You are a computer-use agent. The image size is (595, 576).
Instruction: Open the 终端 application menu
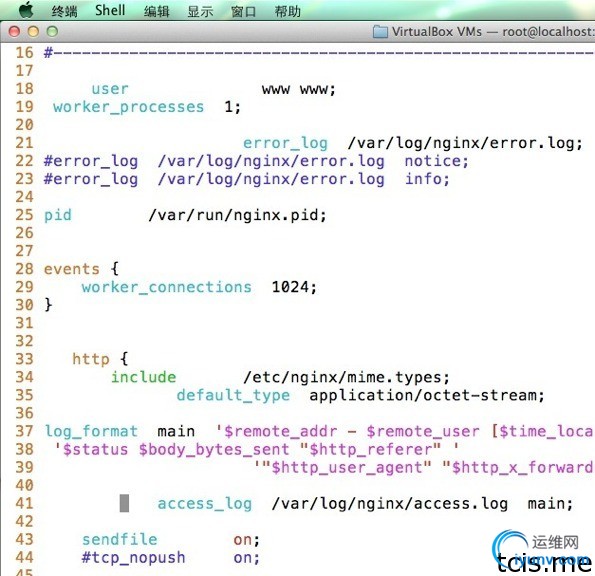pos(64,11)
